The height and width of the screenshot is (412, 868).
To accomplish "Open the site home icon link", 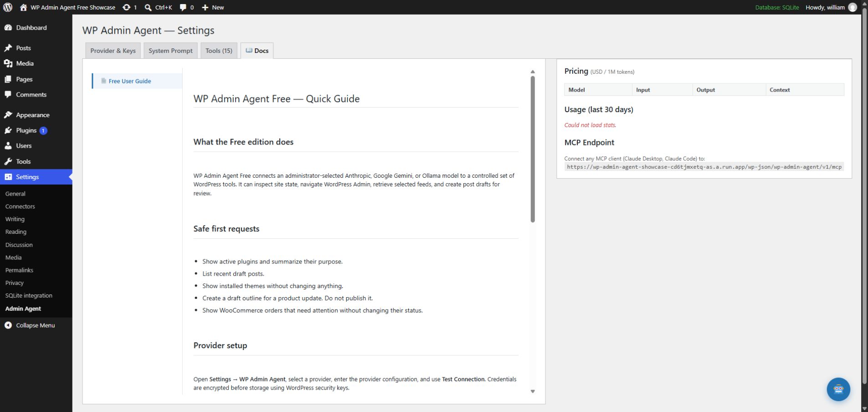I will click(x=24, y=7).
